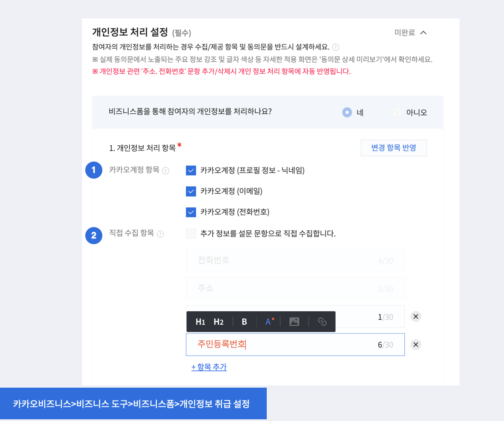The height and width of the screenshot is (421, 504).
Task: Focus the 주민등록번호 input field
Action: click(x=295, y=344)
